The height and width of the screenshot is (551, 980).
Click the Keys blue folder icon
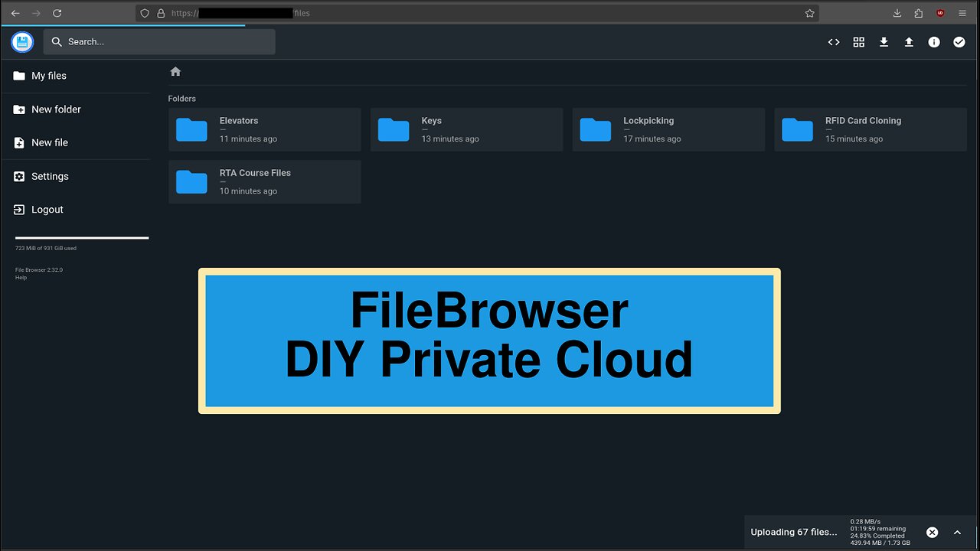click(394, 129)
